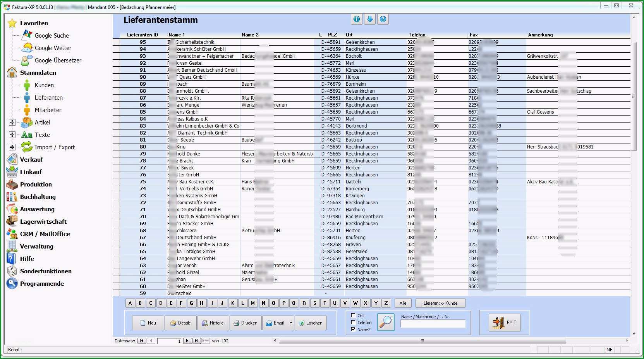The image size is (644, 359).
Task: Open the Texte module
Action: (36, 135)
